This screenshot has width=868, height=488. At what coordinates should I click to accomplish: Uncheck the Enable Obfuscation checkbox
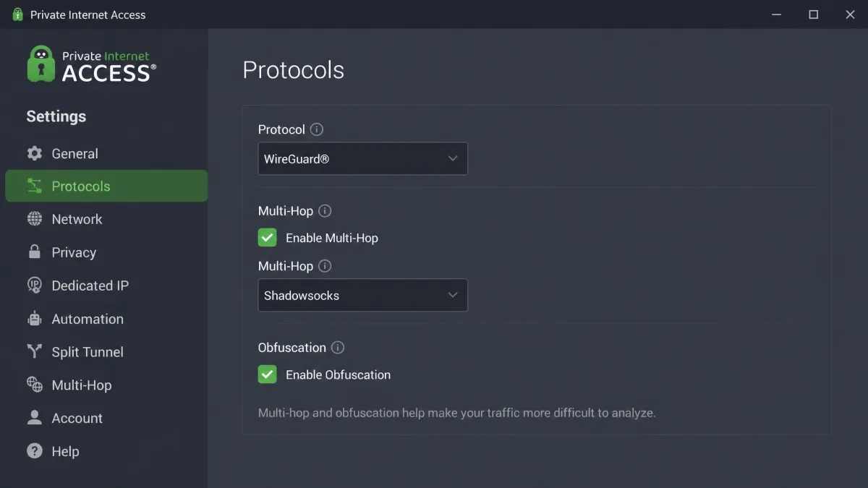click(268, 374)
